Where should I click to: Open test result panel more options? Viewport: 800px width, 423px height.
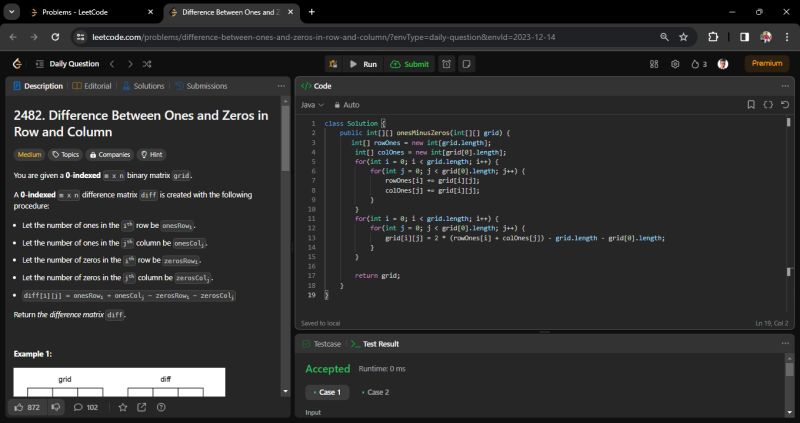point(785,343)
